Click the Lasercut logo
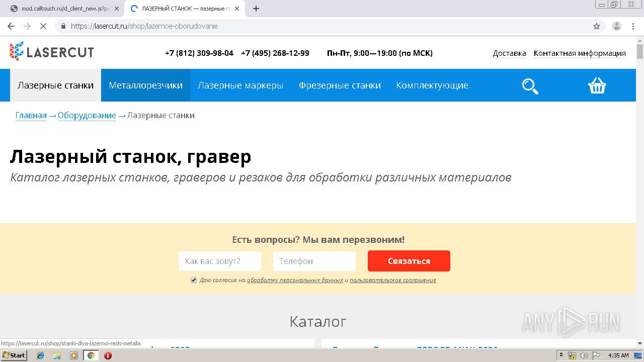Image resolution: width=644 pixels, height=362 pixels. coord(51,52)
